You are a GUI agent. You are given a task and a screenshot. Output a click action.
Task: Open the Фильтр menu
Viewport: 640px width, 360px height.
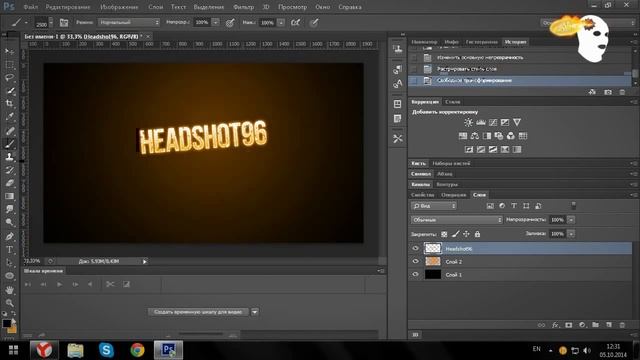point(244,7)
